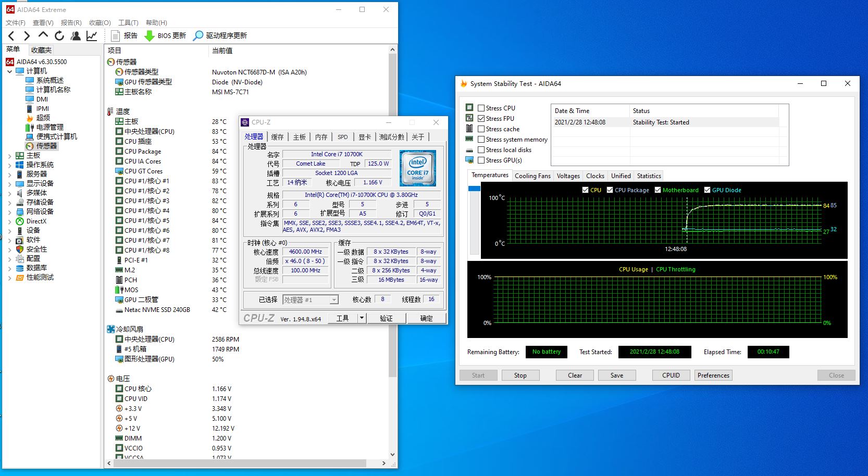Click the 报告 report icon
The width and height of the screenshot is (868, 476).
(x=116, y=35)
